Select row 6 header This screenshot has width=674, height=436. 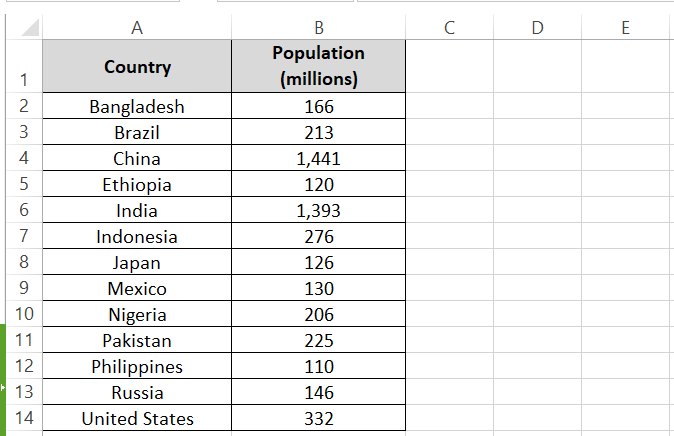(25, 211)
